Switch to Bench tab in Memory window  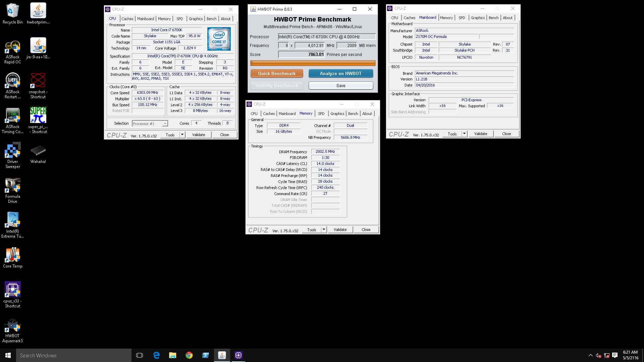[x=353, y=114]
